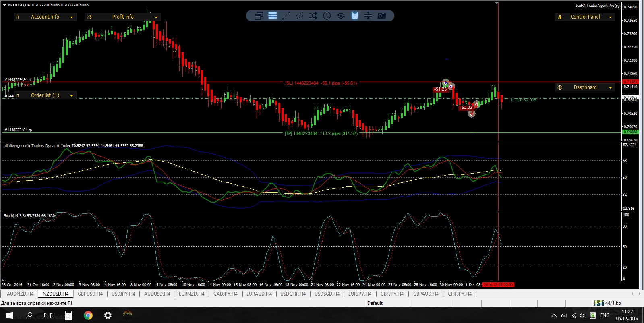Click the 0.69888 take profit price tag

[630, 132]
